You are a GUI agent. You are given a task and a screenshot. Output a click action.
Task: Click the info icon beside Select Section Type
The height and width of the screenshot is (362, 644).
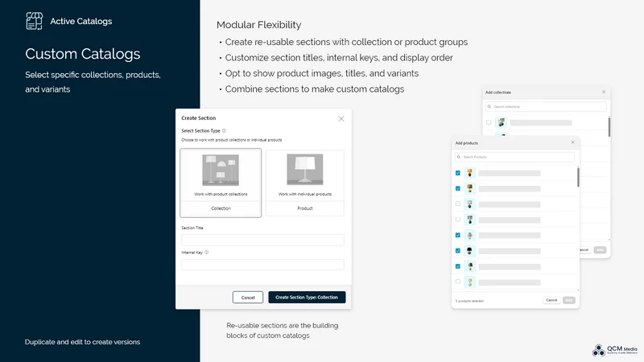click(224, 131)
